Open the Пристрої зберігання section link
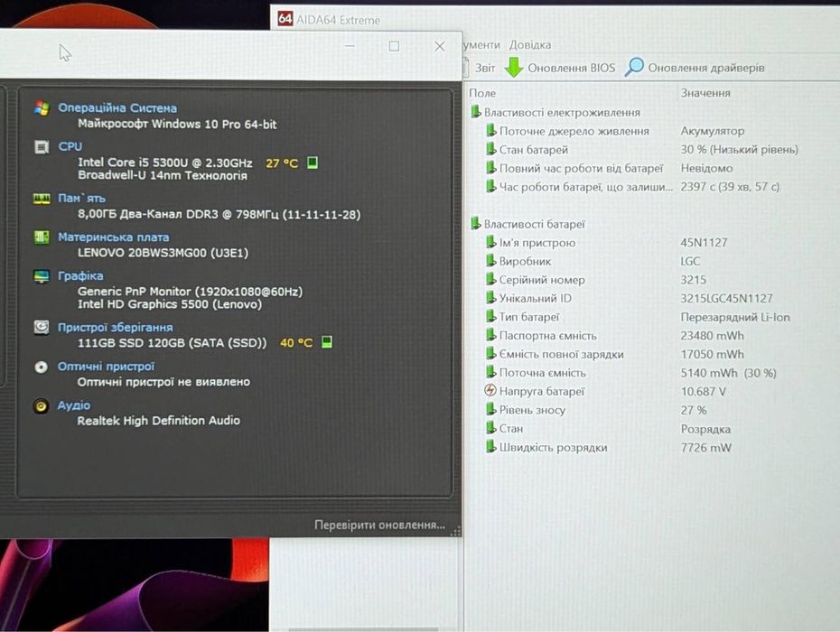840x632 pixels. (x=116, y=327)
